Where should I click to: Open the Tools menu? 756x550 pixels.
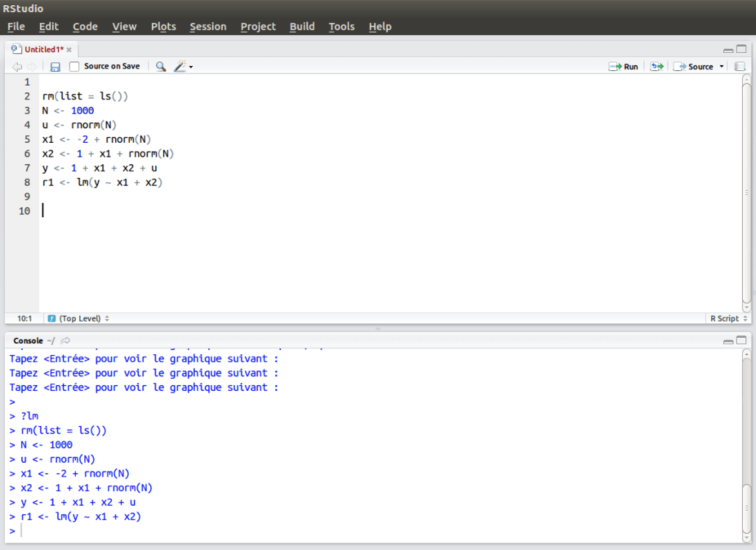coord(342,27)
